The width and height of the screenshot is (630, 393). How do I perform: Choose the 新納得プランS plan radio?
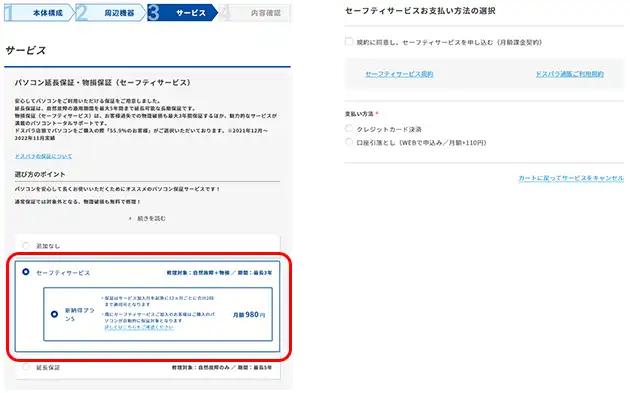tap(55, 314)
